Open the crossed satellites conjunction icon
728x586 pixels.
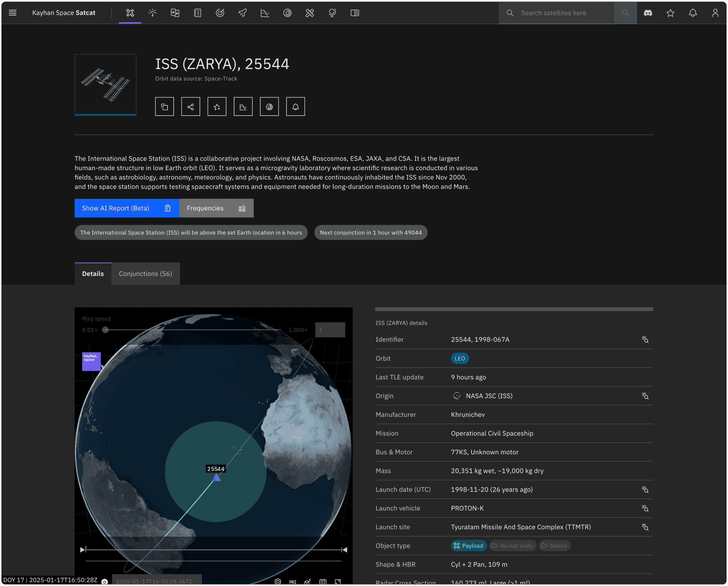coord(310,13)
